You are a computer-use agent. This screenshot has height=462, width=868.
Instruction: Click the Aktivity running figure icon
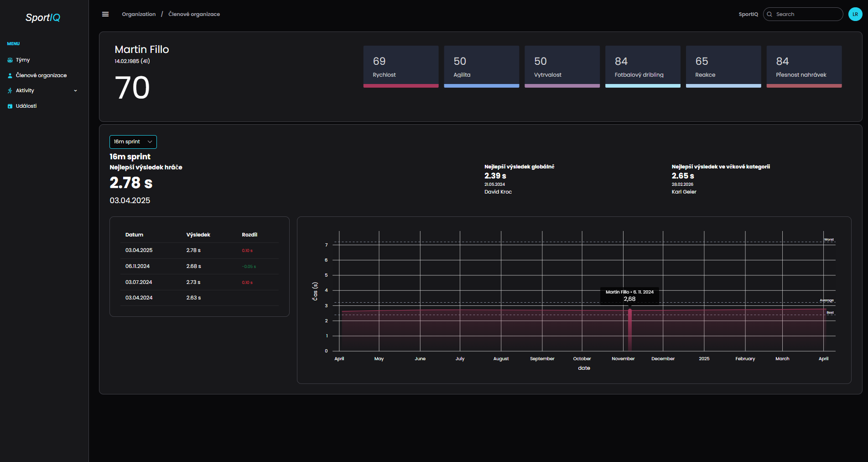click(x=10, y=90)
